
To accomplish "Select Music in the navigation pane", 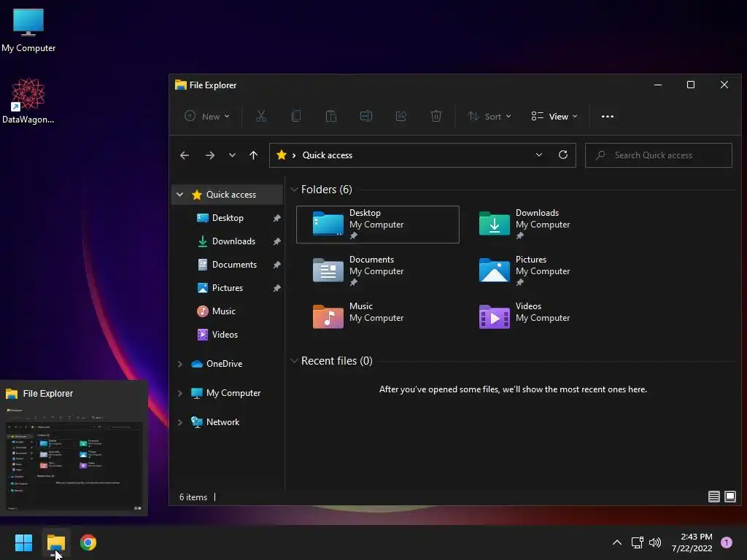I will pos(223,311).
